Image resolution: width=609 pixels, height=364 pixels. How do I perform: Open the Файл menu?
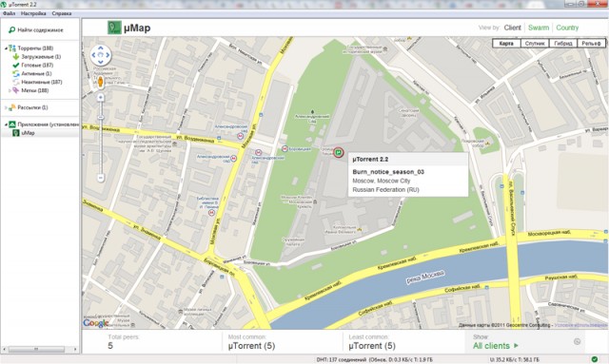9,13
